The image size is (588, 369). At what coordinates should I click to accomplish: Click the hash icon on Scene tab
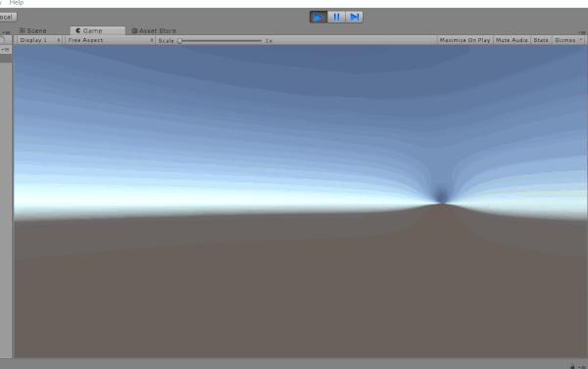(23, 30)
